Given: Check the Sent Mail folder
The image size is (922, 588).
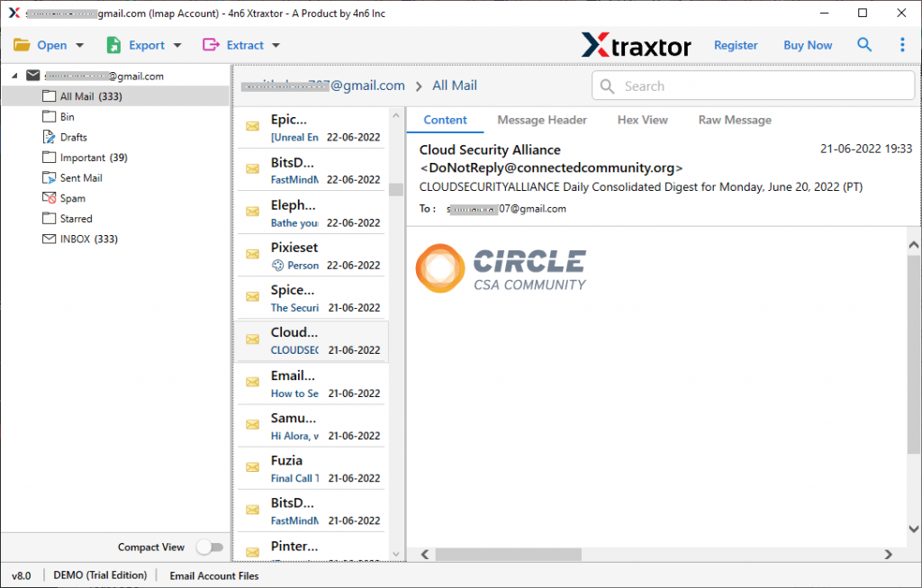Looking at the screenshot, I should tap(47, 176).
